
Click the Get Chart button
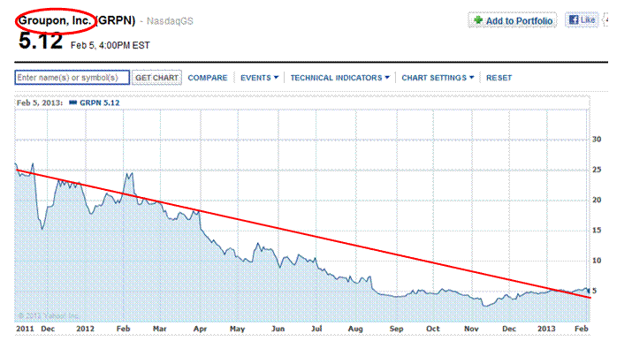point(156,78)
